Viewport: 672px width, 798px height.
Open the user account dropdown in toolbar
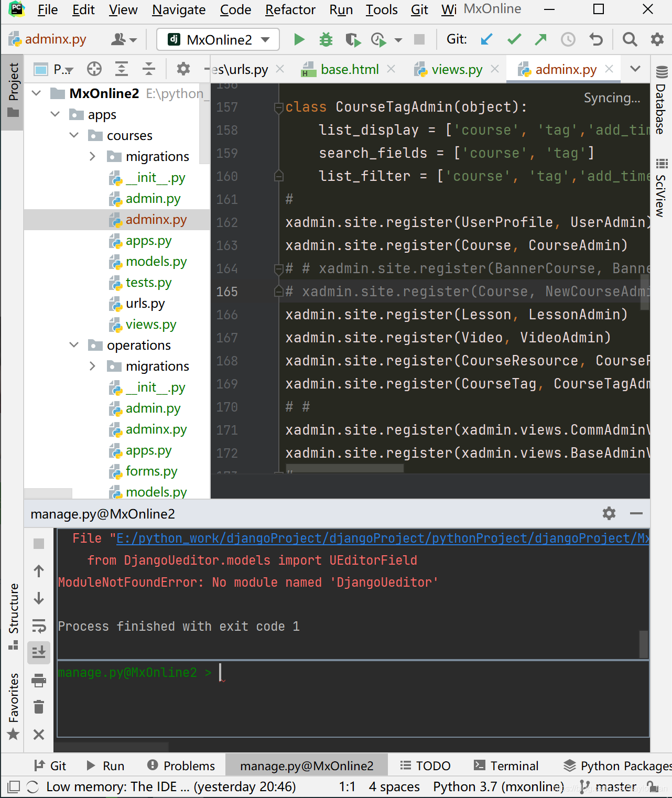tap(124, 39)
